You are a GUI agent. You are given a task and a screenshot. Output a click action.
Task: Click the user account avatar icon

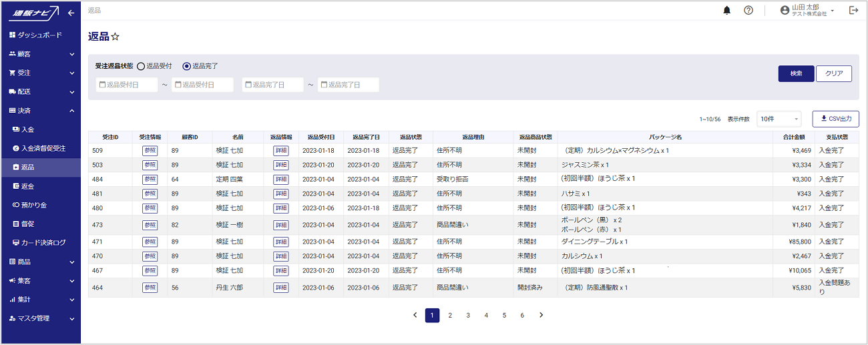(x=785, y=10)
